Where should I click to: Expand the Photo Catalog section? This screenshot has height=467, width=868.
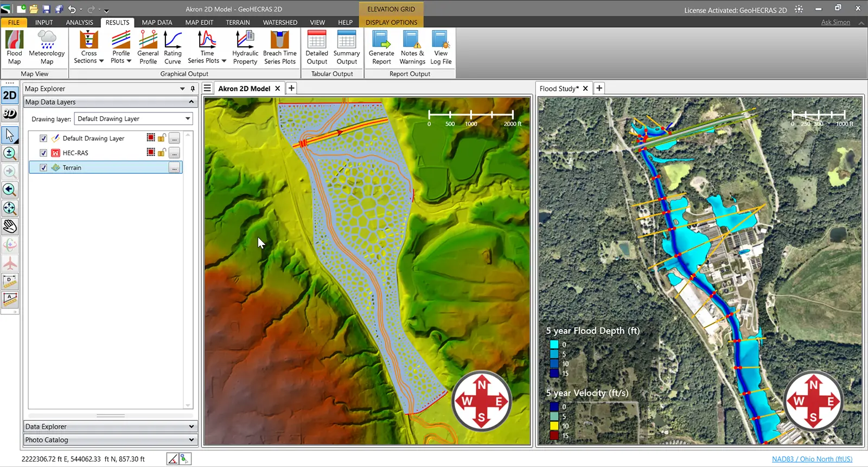point(191,440)
